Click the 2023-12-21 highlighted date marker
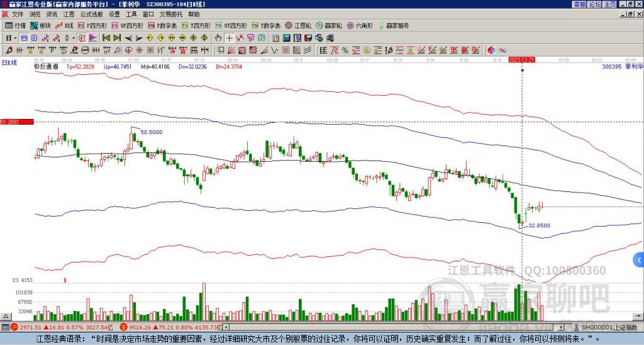Screen dimensions: 644x345 point(521,60)
